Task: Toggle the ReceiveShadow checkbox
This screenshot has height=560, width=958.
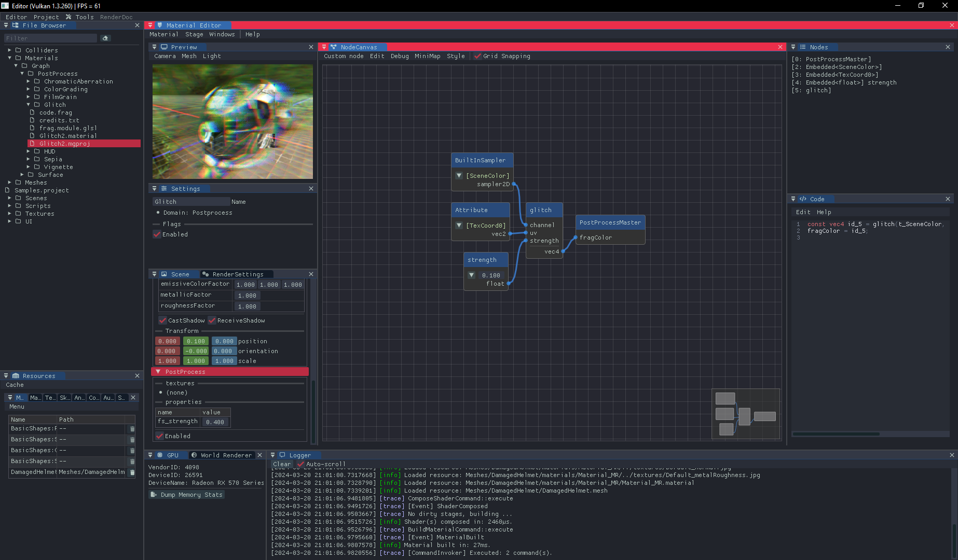Action: (x=212, y=320)
